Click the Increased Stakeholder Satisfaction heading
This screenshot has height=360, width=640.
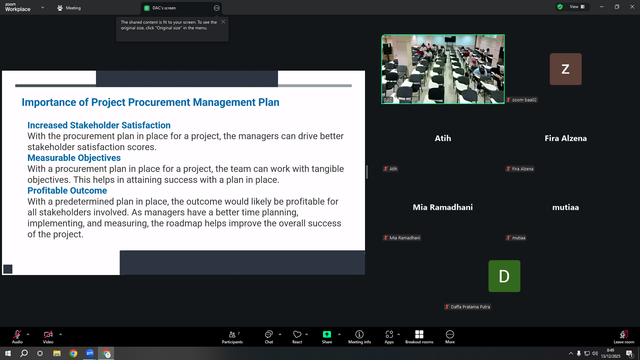[99, 125]
